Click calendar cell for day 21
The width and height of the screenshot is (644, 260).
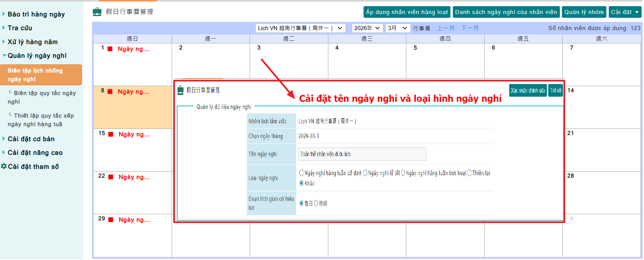tap(603, 150)
